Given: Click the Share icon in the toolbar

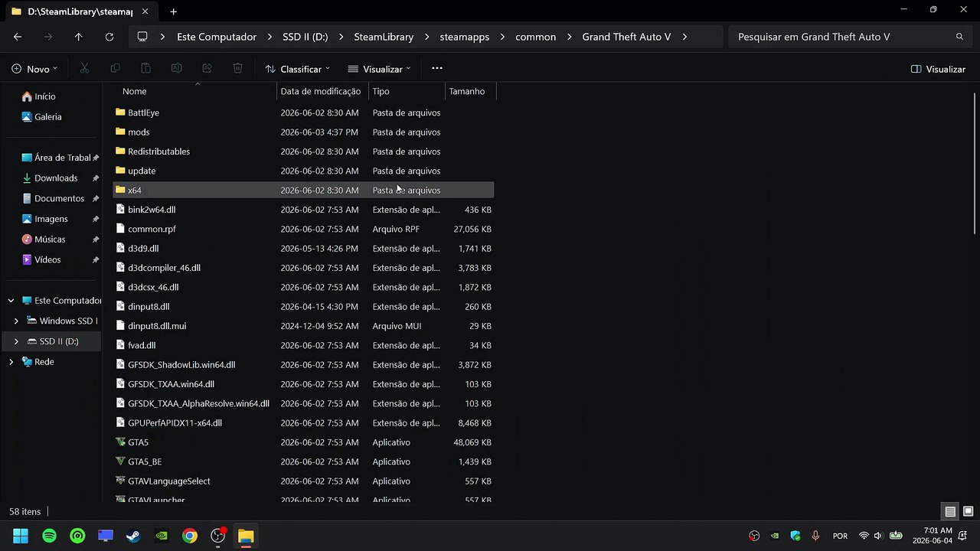Looking at the screenshot, I should point(207,69).
